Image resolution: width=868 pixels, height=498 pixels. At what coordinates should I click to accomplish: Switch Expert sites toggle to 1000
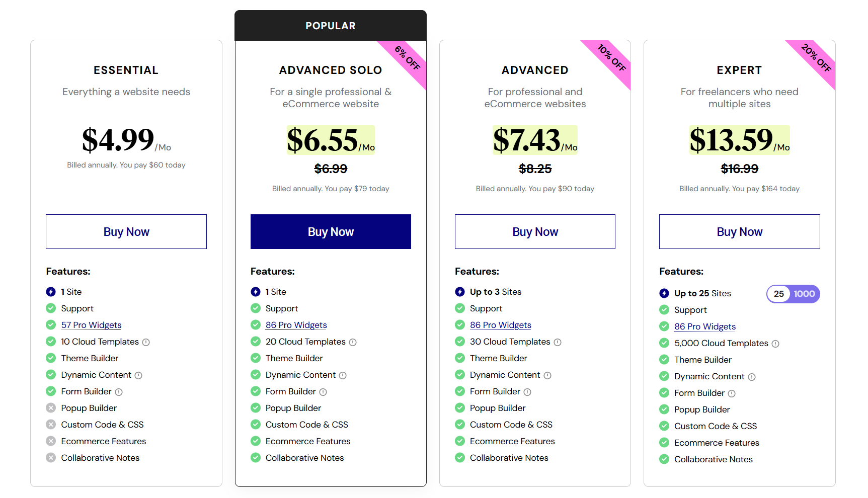[804, 294]
